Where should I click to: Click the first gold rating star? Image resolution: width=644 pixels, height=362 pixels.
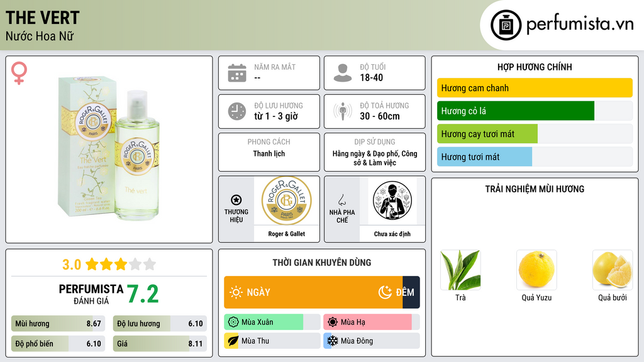(x=92, y=264)
